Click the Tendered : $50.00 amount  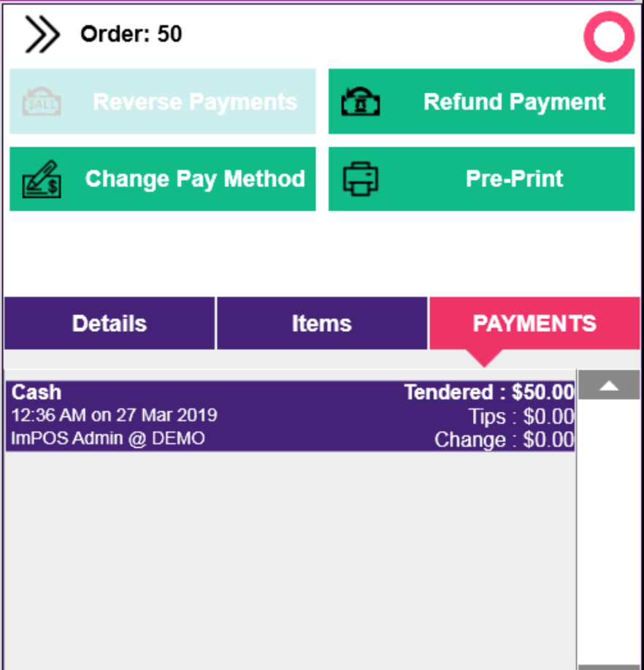pos(489,392)
